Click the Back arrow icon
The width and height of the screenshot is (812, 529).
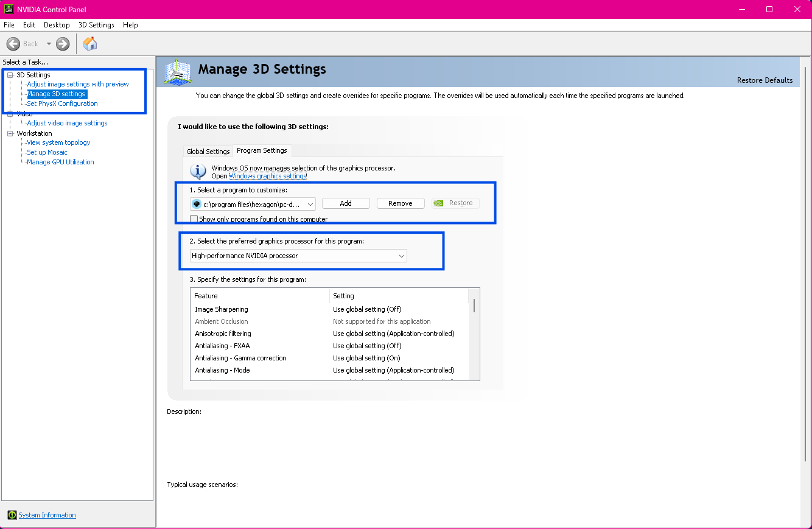pos(13,44)
